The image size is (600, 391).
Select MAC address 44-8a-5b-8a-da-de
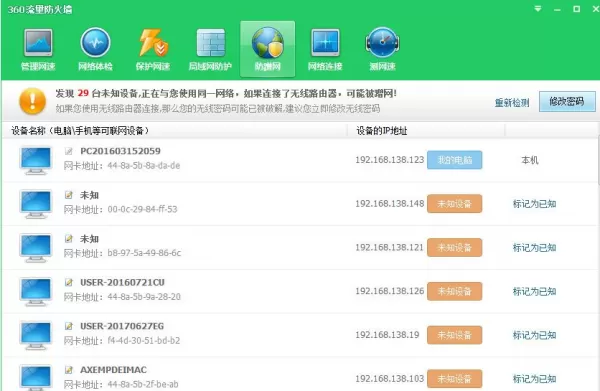(144, 166)
